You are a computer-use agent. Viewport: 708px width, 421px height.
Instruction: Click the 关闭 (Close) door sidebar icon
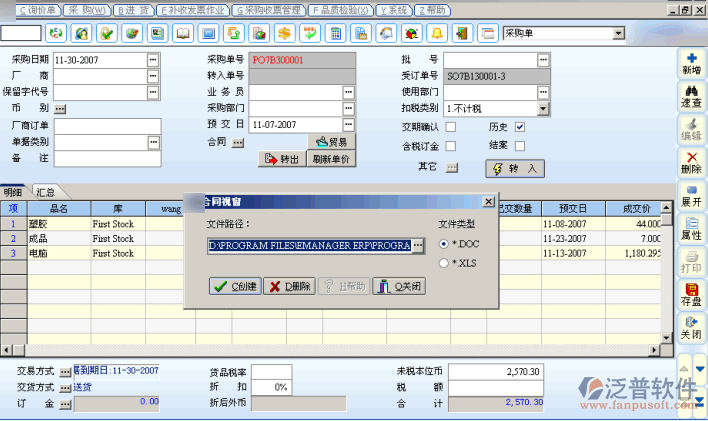tap(690, 326)
